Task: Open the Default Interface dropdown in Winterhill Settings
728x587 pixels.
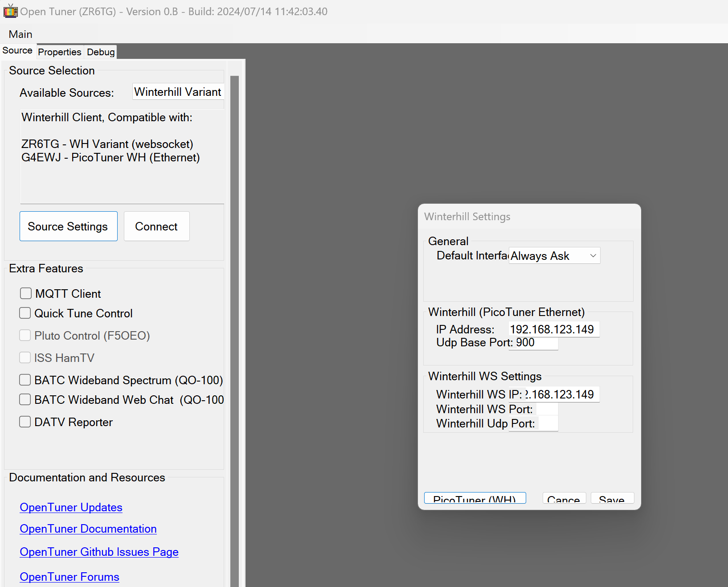Action: point(555,256)
